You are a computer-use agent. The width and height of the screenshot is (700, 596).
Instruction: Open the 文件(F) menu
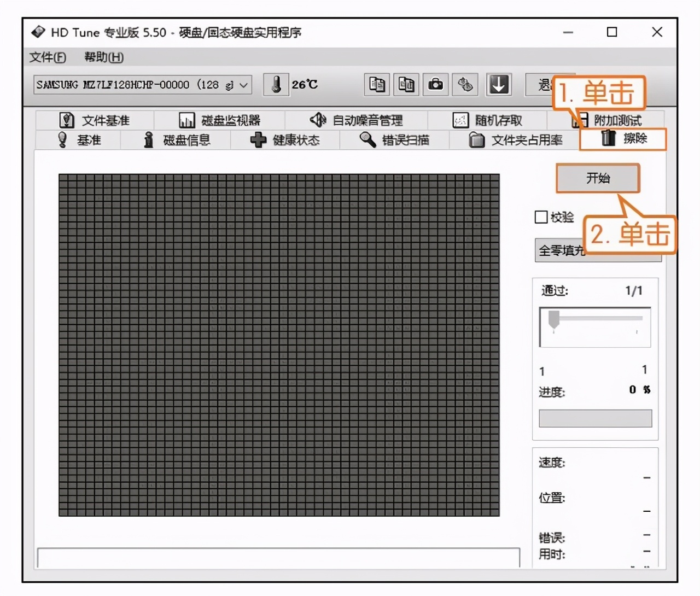[x=48, y=57]
